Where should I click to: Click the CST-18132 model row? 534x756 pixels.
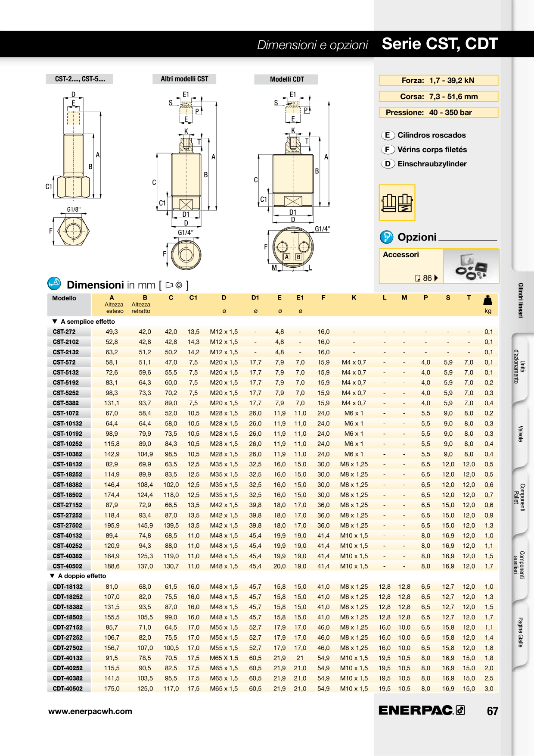273,464
